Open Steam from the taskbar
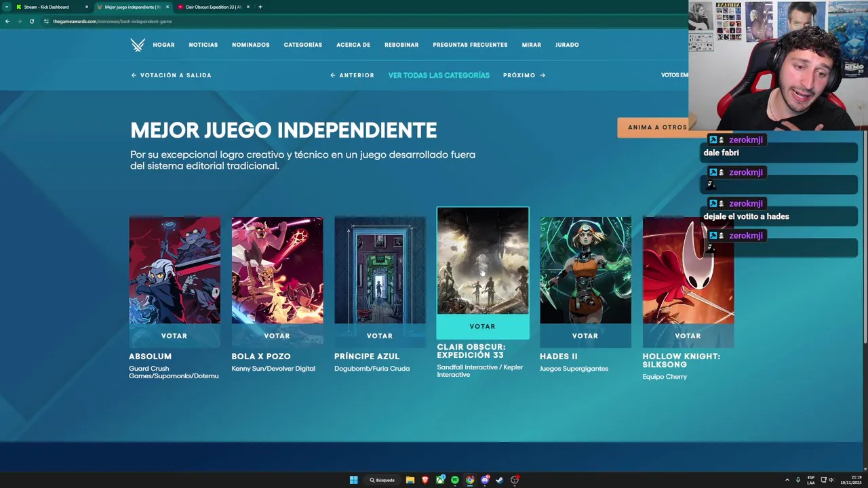This screenshot has width=868, height=488. pyautogui.click(x=500, y=480)
